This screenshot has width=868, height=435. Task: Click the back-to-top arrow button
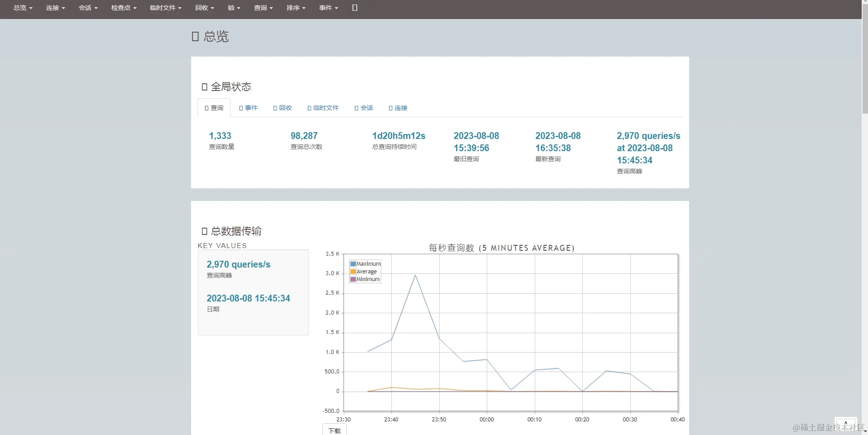tap(845, 425)
